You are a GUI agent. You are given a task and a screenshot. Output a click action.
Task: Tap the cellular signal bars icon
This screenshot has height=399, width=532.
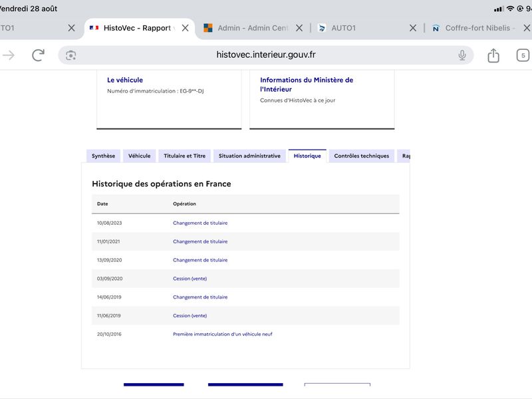click(498, 9)
